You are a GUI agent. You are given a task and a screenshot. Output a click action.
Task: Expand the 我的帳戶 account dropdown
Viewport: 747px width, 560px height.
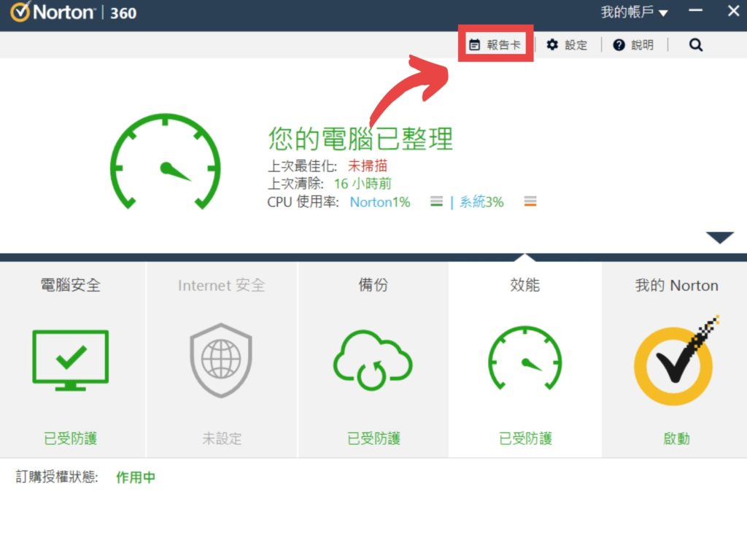634,12
